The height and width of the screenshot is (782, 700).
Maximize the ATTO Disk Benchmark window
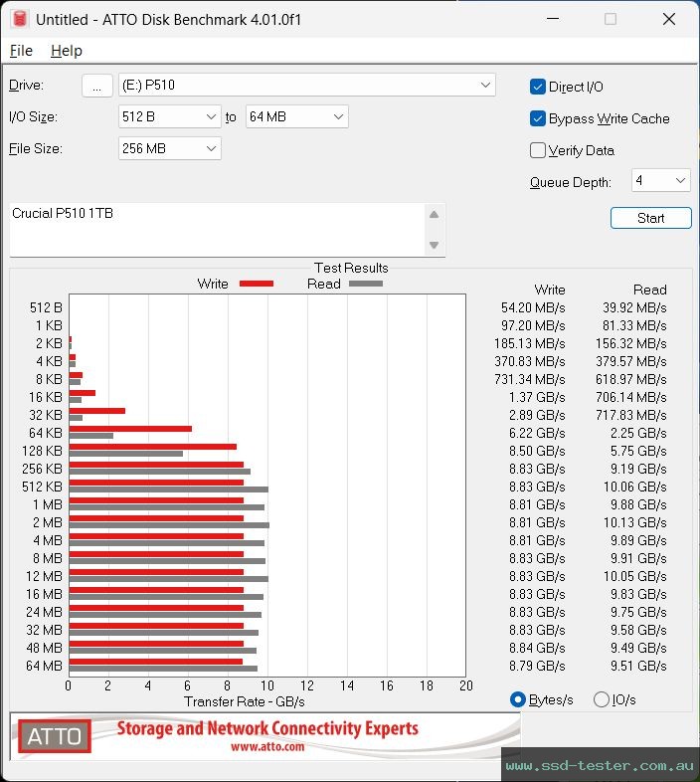[611, 19]
